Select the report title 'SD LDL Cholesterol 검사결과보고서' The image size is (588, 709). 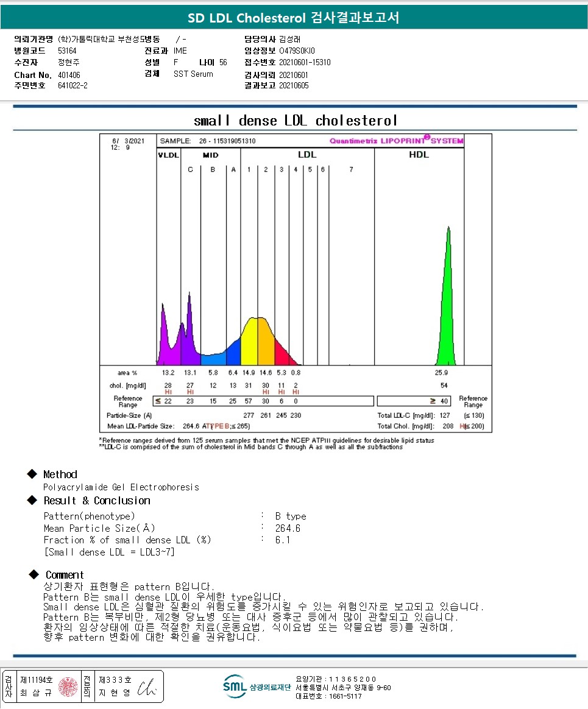click(x=294, y=18)
